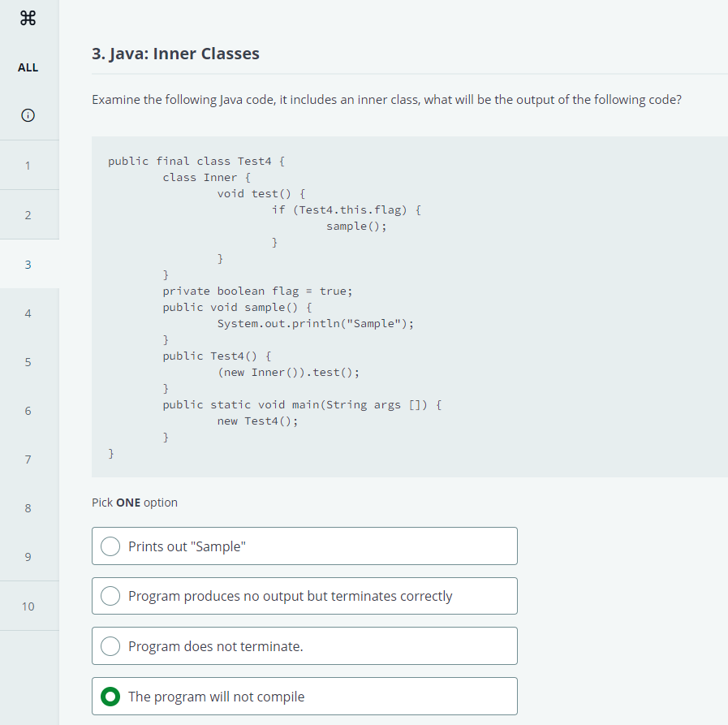Screen dimensions: 728x725
Task: Go to question 1 in sidebar
Action: coord(28,166)
